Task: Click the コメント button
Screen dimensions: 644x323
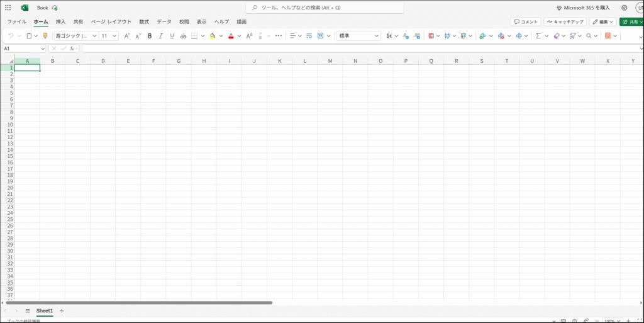Action: click(x=526, y=21)
